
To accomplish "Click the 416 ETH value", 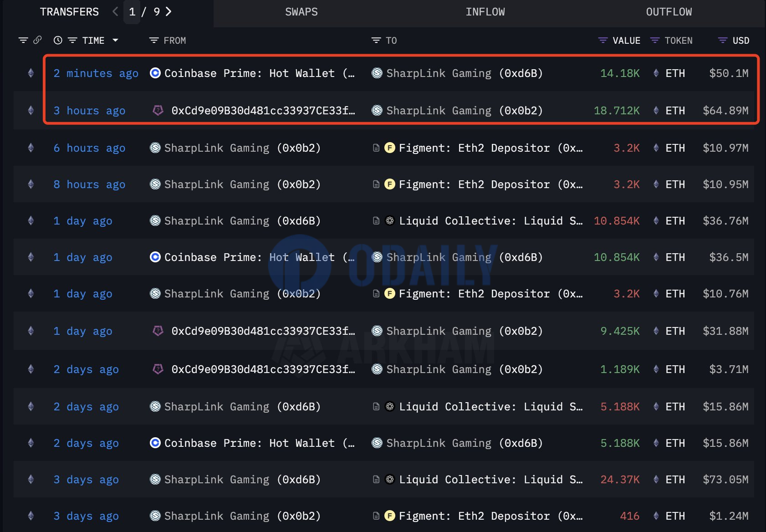I will 629,516.
